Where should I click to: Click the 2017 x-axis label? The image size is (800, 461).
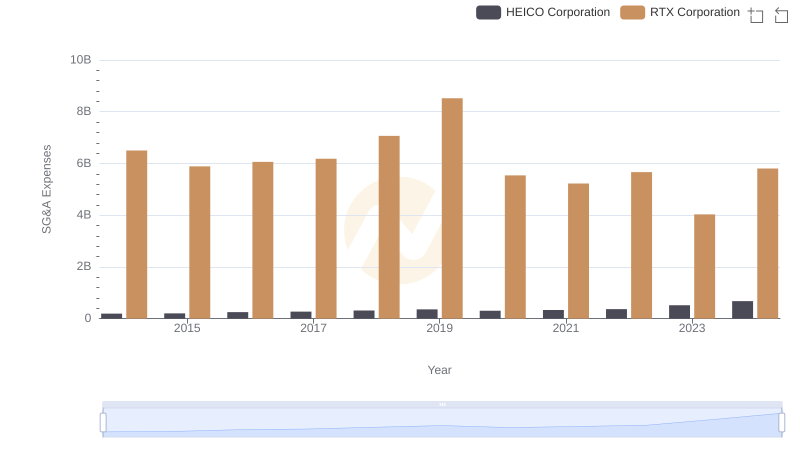click(313, 328)
